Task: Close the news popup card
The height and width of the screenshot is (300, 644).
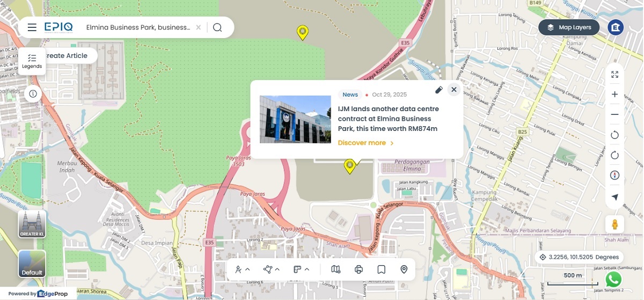Action: tap(454, 90)
